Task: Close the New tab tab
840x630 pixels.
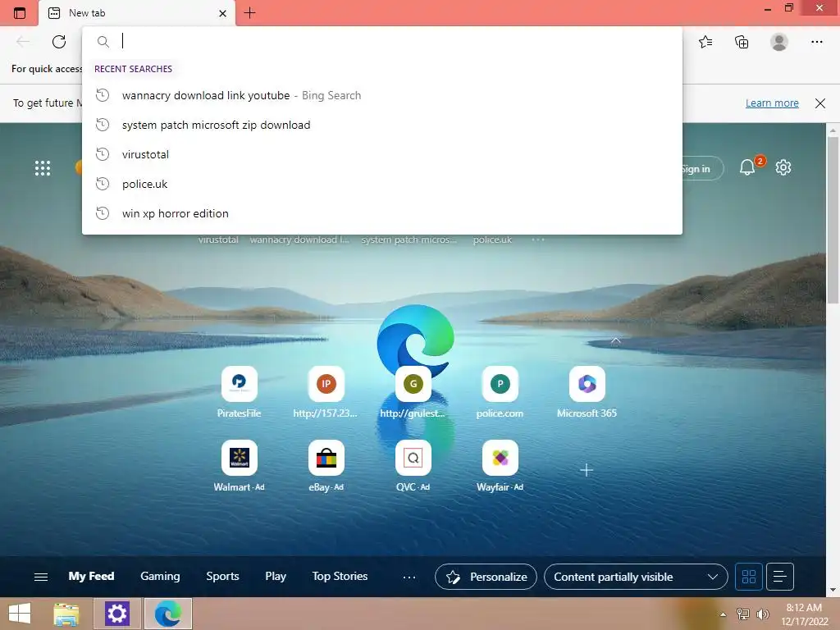Action: (222, 13)
